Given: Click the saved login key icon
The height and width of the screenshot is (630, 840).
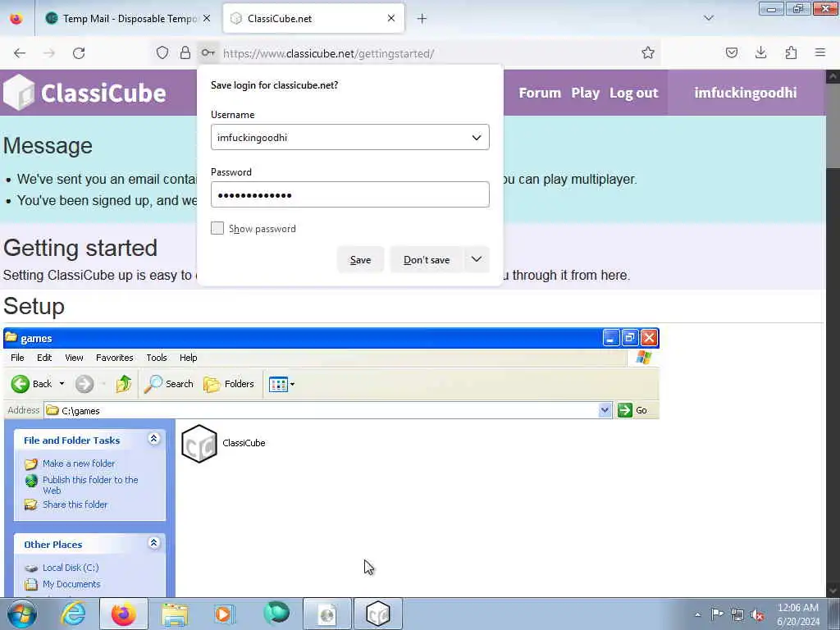Looking at the screenshot, I should coord(208,52).
